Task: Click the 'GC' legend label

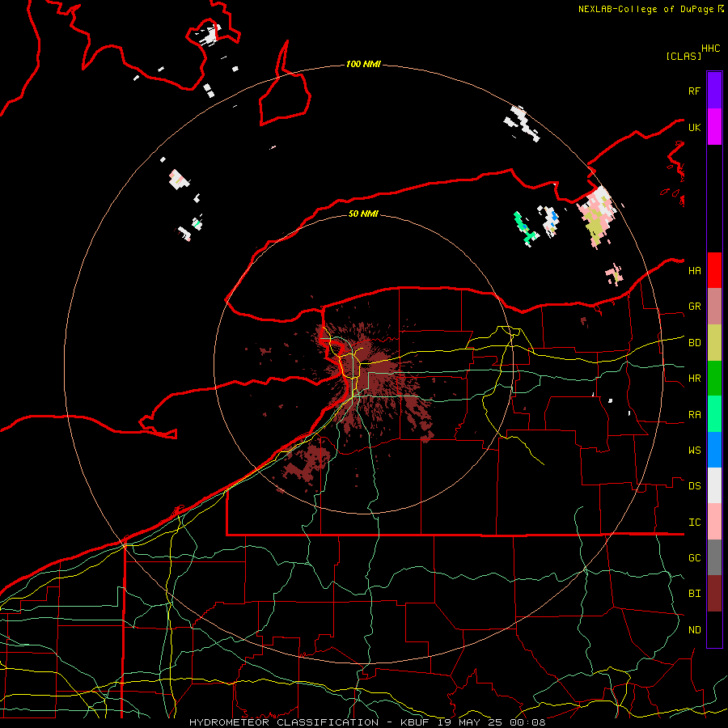Action: point(694,557)
